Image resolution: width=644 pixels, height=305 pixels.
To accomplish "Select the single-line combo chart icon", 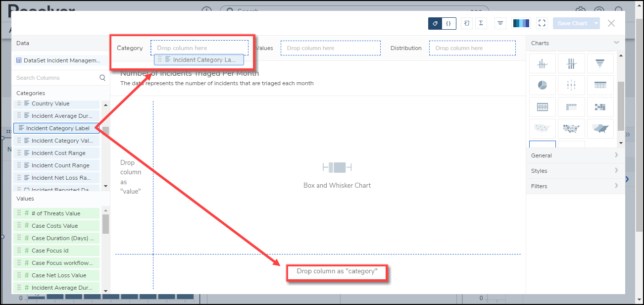I will pyautogui.click(x=542, y=63).
